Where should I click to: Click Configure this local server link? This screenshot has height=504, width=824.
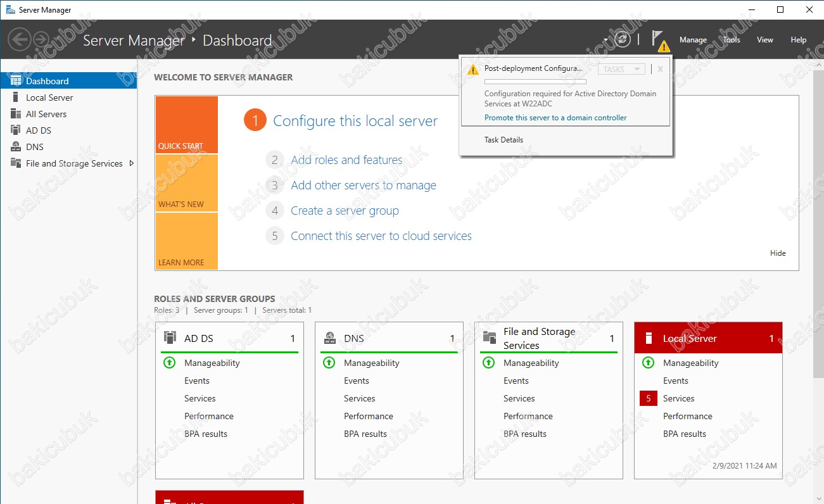pyautogui.click(x=355, y=121)
